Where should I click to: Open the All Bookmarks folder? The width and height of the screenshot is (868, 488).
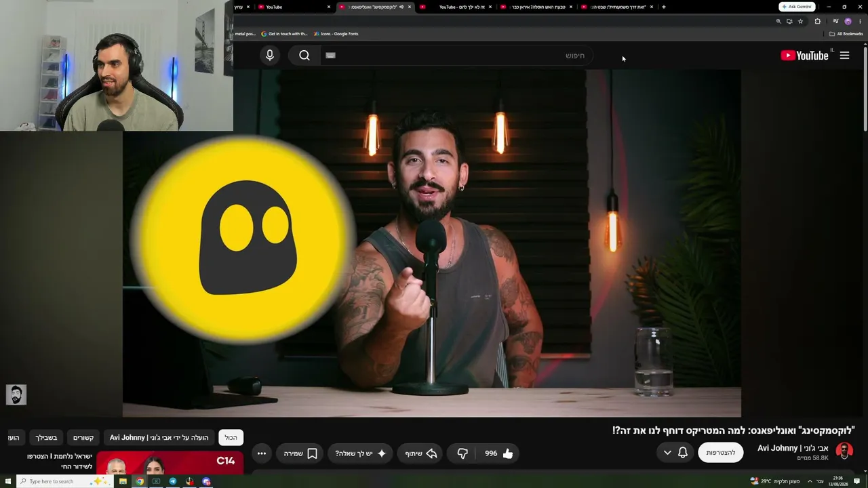(846, 33)
